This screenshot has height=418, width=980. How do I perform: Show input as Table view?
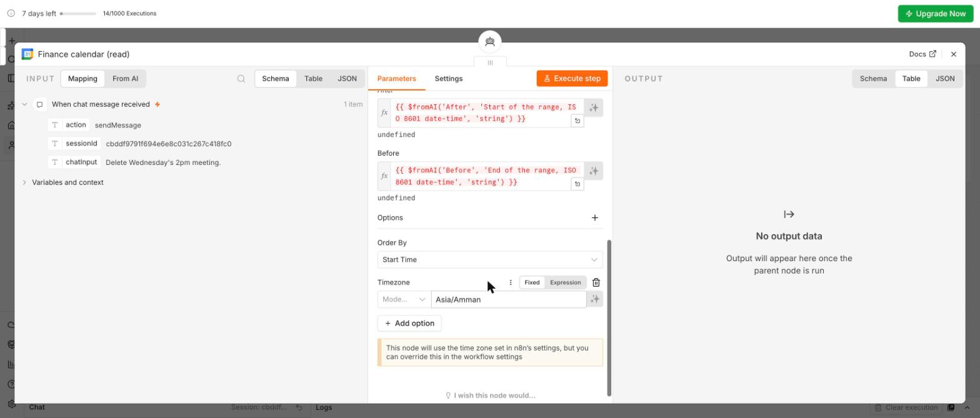(x=313, y=79)
